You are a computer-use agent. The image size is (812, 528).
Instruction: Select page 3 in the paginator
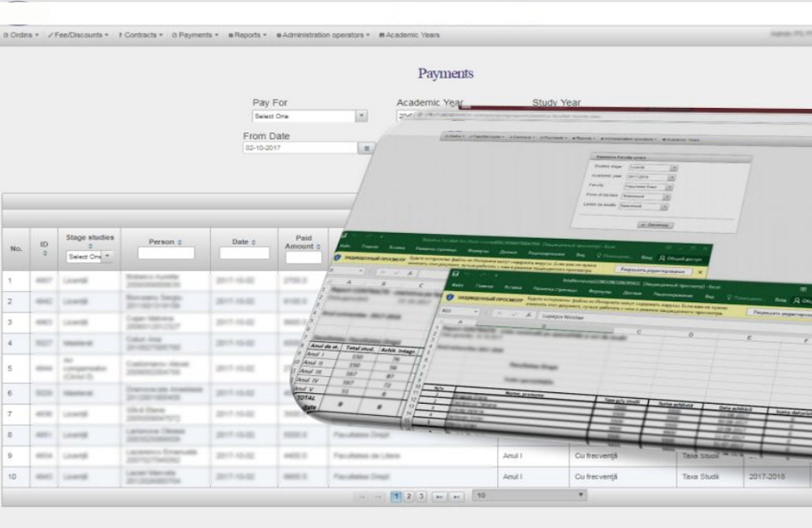coord(421,496)
